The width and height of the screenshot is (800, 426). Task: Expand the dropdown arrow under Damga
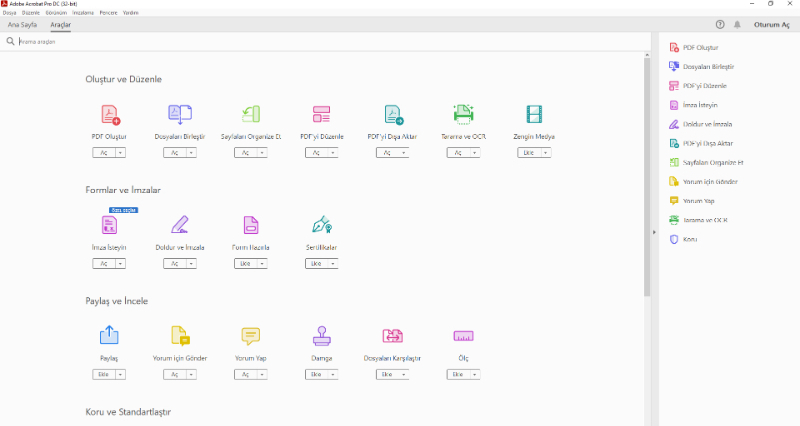[333, 374]
